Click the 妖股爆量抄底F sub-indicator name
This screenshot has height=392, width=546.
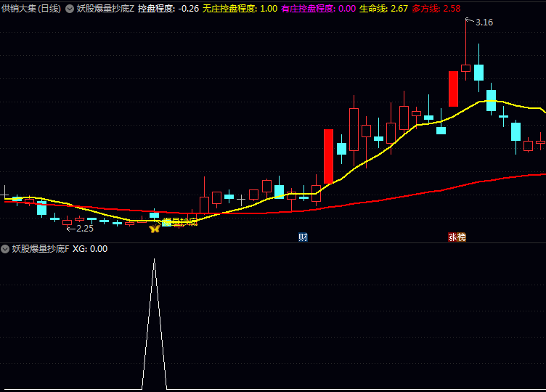(x=41, y=248)
